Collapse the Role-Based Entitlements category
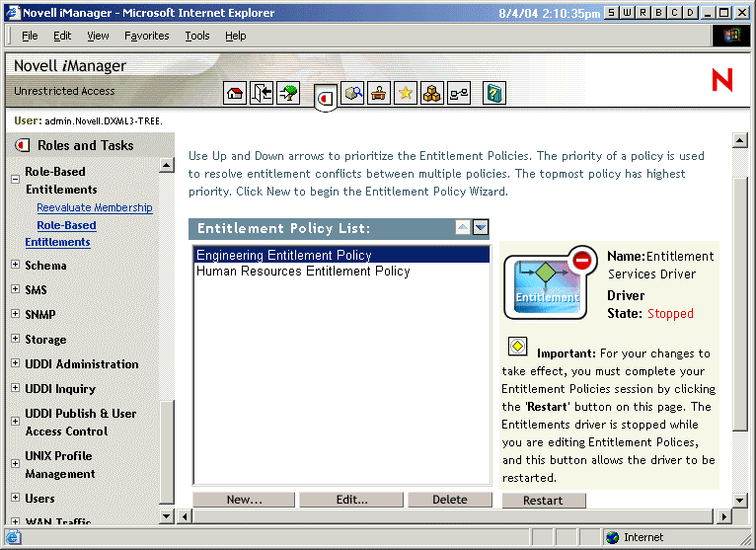 (x=16, y=179)
